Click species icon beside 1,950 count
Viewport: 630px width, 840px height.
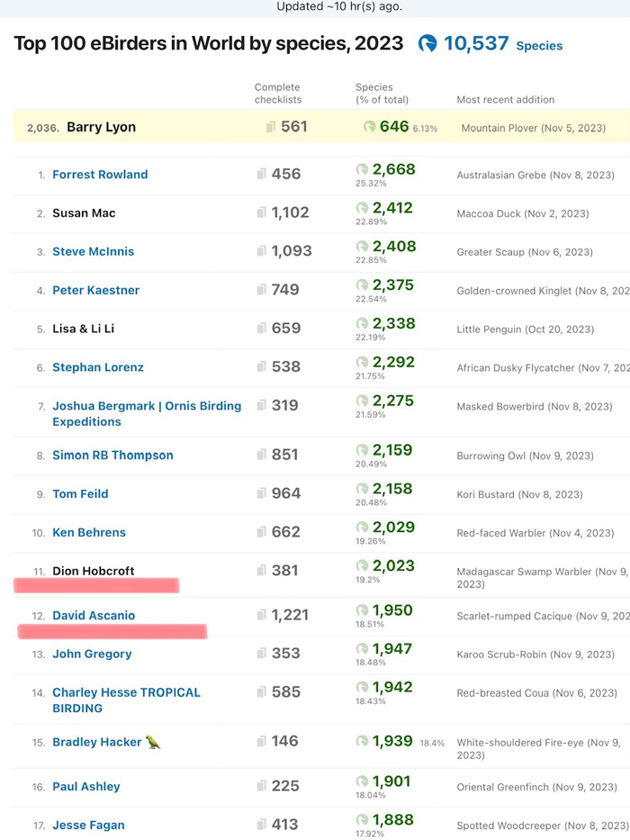click(362, 610)
